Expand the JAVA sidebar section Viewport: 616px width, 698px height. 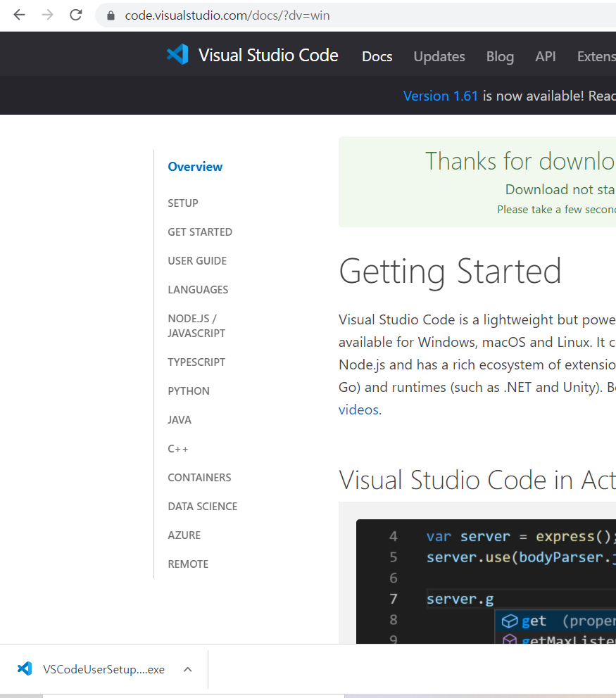click(180, 420)
